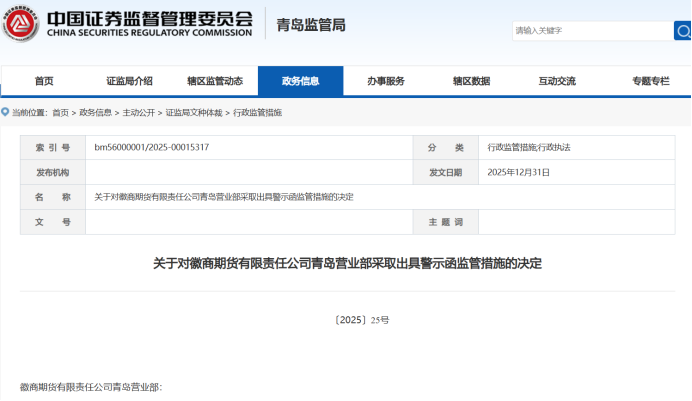Click the index number bm56000001/2025-00015317
Screen dimensions: 692x401
click(151, 147)
